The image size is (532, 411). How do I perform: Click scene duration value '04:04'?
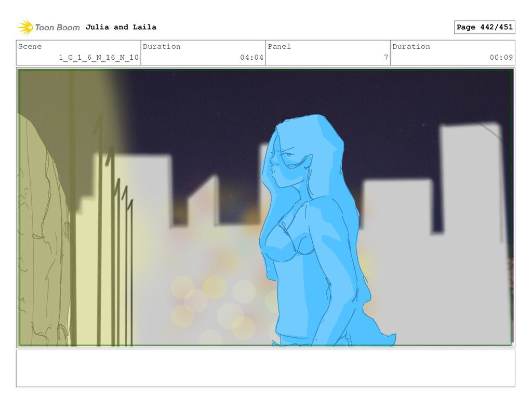(x=252, y=57)
